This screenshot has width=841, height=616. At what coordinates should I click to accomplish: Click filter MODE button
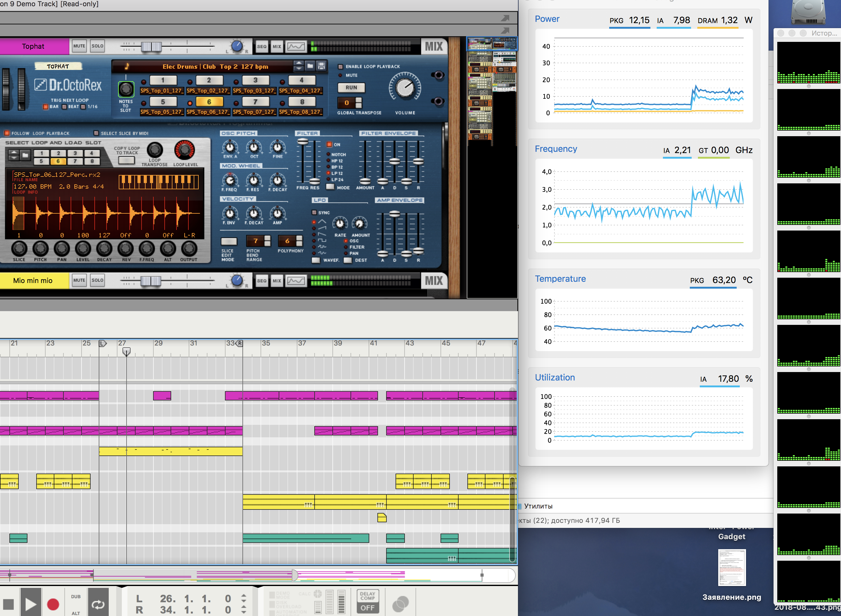(x=330, y=187)
